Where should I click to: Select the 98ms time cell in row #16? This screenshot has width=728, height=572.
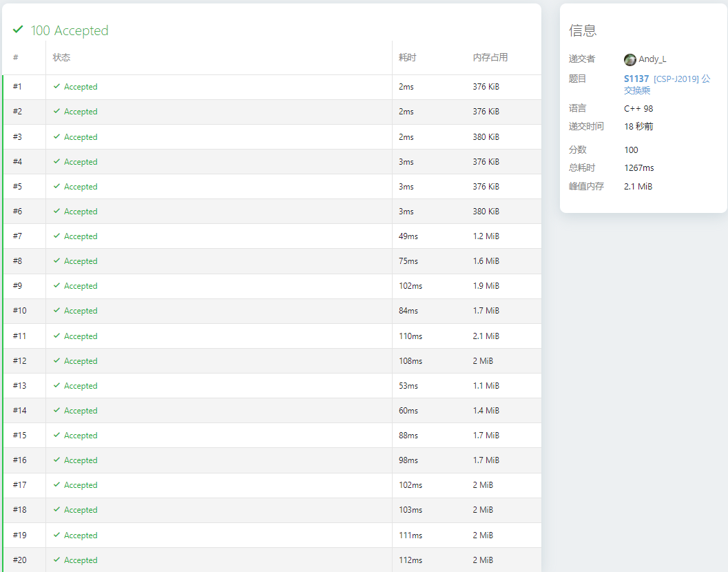pyautogui.click(x=408, y=460)
